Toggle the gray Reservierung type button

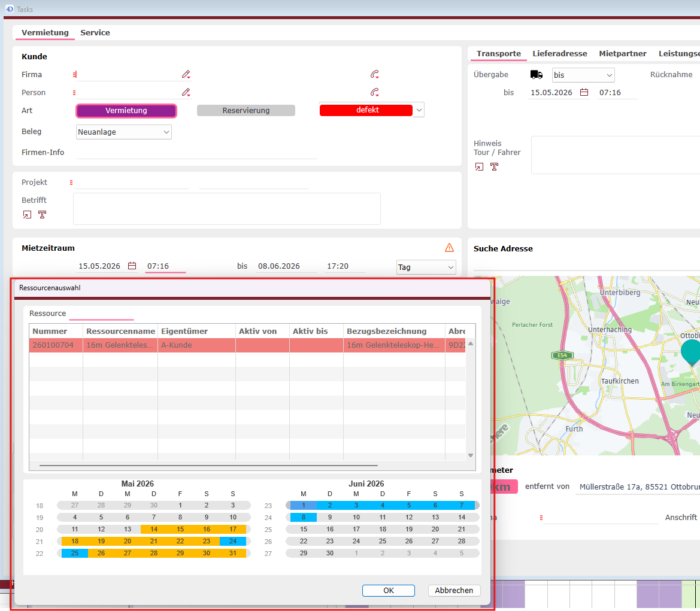pyautogui.click(x=246, y=111)
